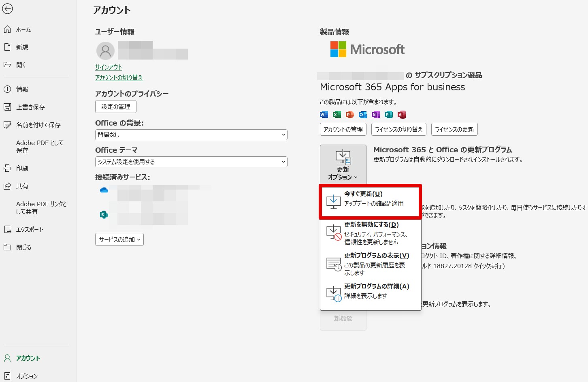Click the ライセンスの切り替え button
Screen dimensions: 588x382
[x=399, y=129]
